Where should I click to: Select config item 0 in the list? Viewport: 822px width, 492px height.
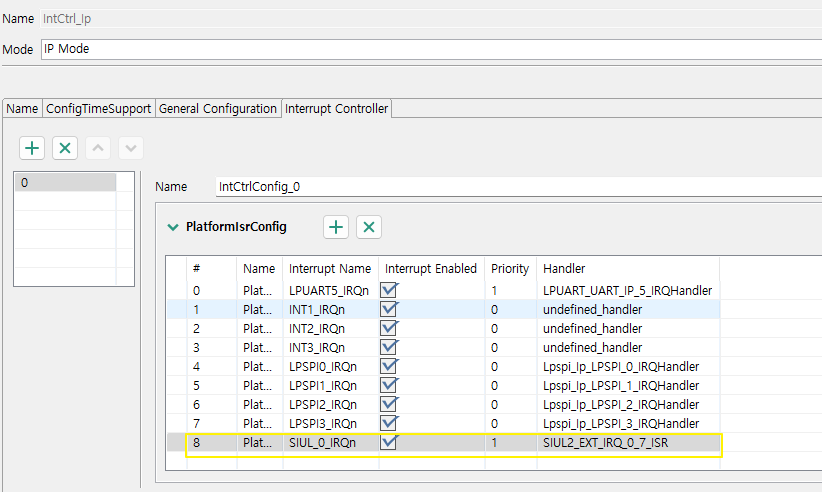point(65,183)
